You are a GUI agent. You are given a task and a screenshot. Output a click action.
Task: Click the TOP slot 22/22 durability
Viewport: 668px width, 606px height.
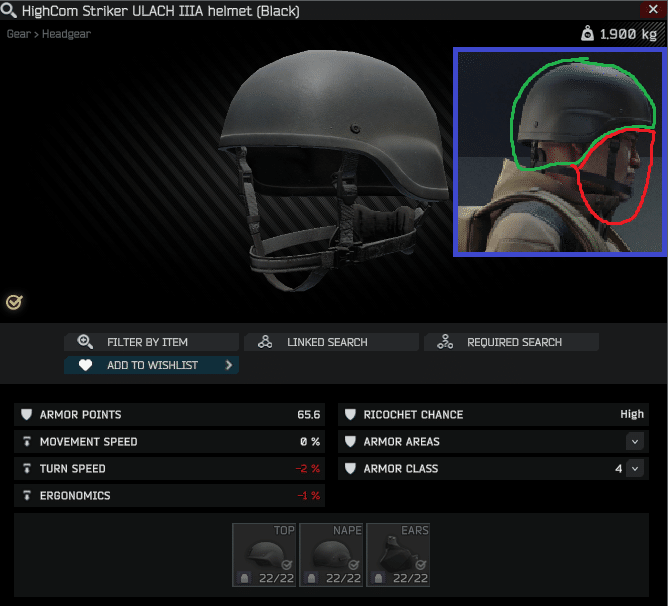pos(276,578)
